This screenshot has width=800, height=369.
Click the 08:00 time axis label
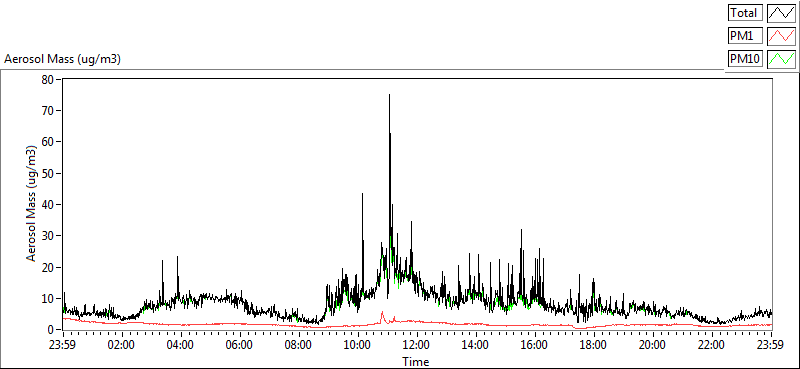coord(298,345)
